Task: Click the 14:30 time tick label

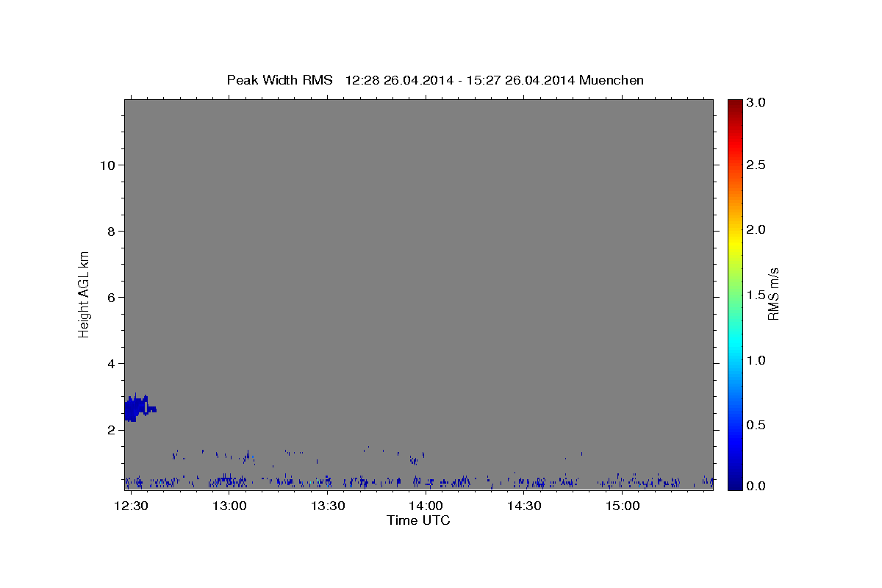Action: (x=524, y=506)
